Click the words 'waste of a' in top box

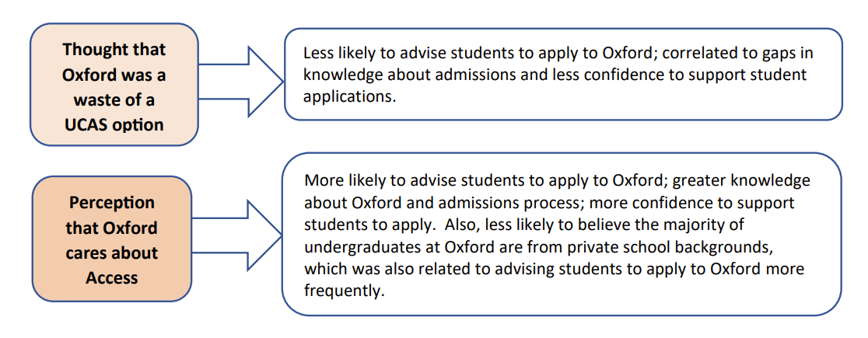114,100
